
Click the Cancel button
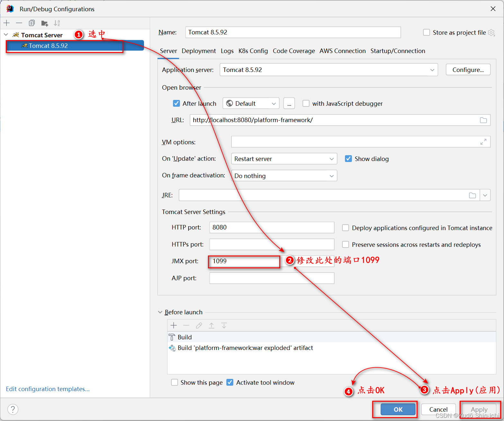[438, 409]
